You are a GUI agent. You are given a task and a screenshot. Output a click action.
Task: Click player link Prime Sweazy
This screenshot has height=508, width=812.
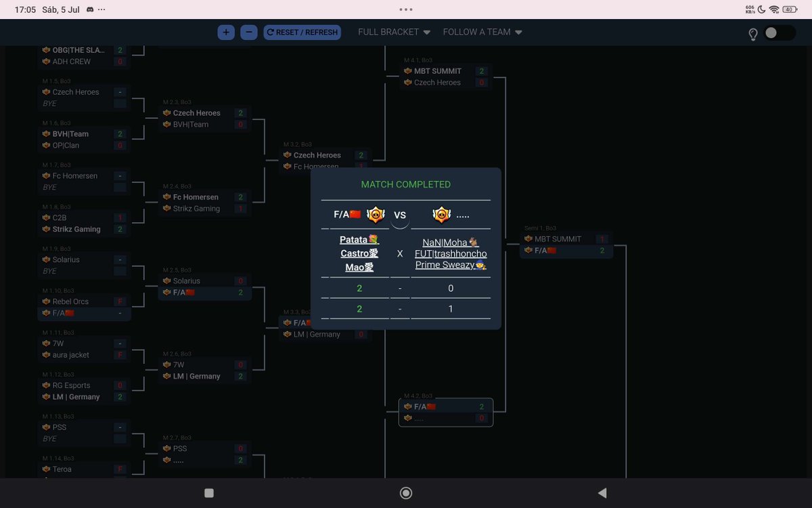[451, 265]
